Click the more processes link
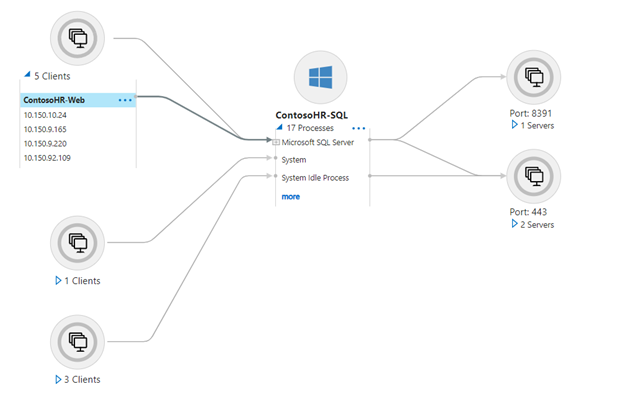 click(x=291, y=197)
